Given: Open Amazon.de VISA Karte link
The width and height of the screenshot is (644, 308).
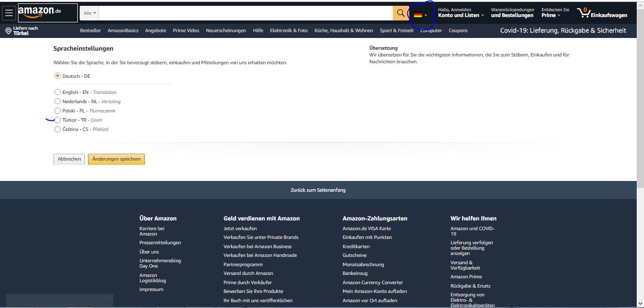Looking at the screenshot, I should coord(367,229).
